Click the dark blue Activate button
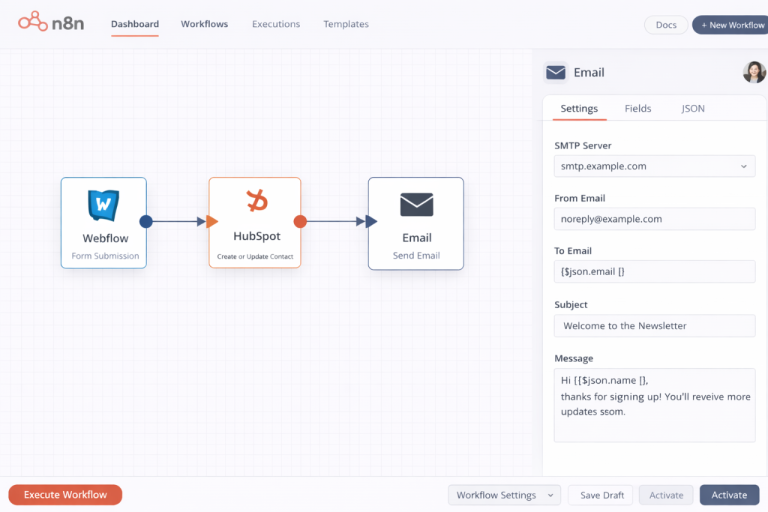The width and height of the screenshot is (768, 512). tap(729, 495)
